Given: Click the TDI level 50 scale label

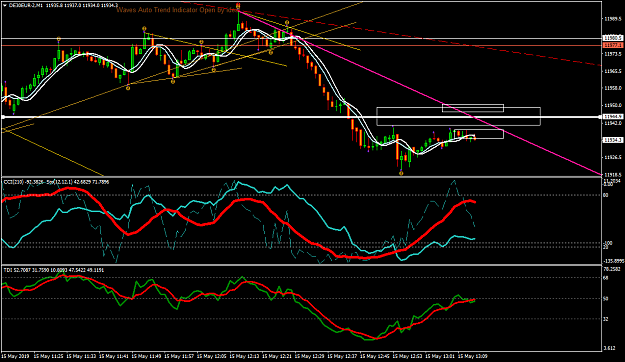Looking at the screenshot, I should (606, 298).
